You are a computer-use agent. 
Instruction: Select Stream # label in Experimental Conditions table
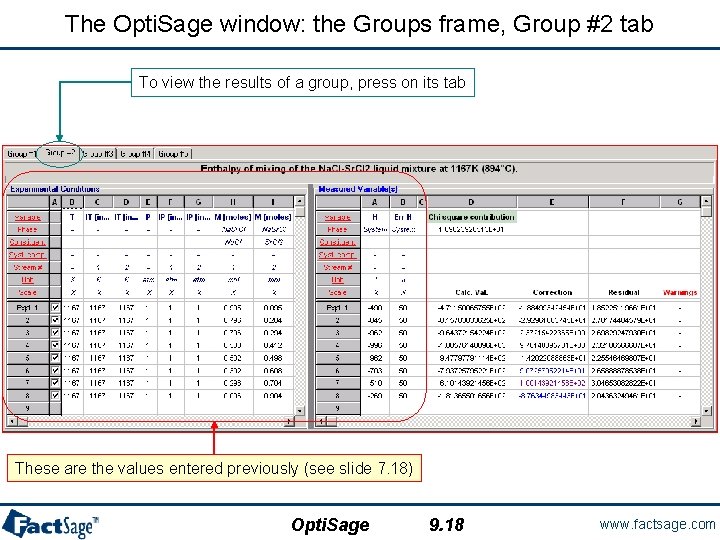28,267
